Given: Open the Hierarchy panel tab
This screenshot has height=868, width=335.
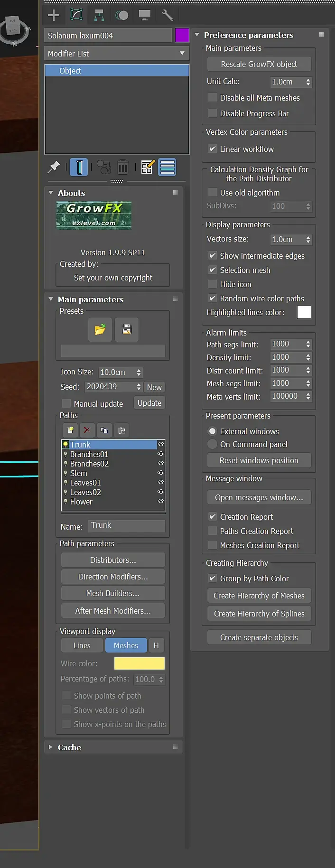Looking at the screenshot, I should coord(99,15).
